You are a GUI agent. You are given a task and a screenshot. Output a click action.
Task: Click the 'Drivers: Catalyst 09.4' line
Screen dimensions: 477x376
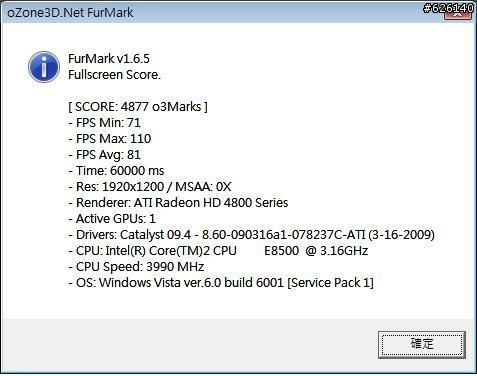coord(251,235)
